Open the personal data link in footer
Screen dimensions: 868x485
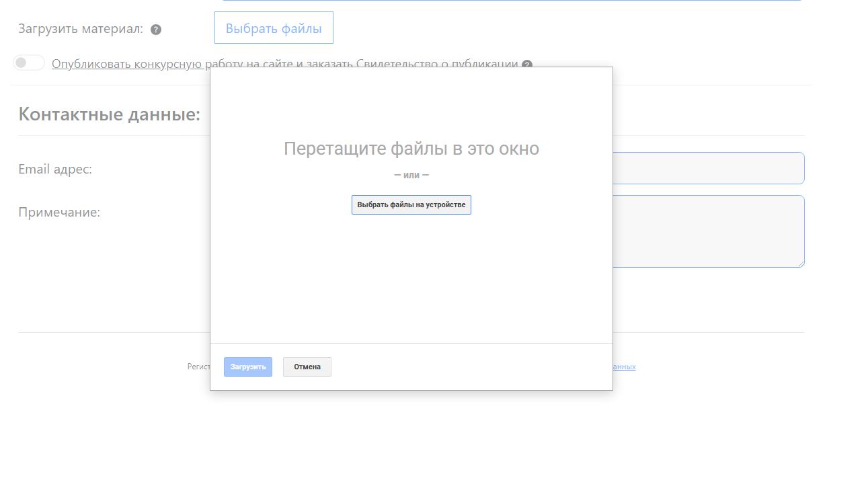624,367
